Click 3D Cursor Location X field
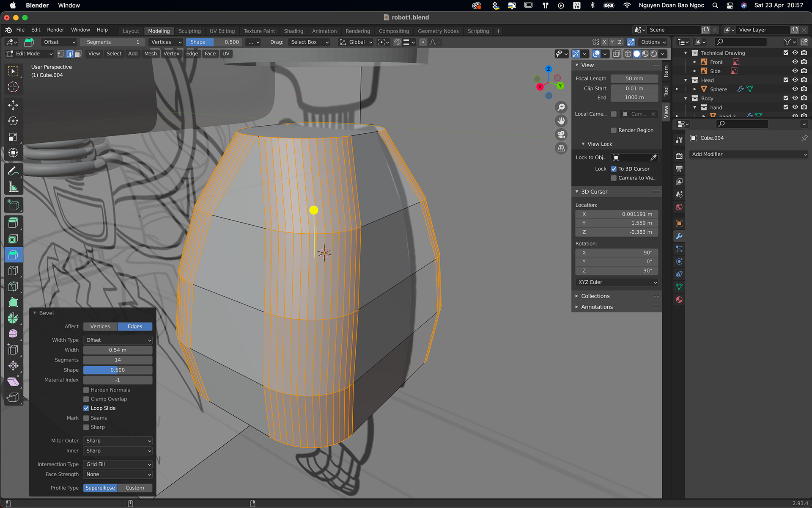812x508 pixels. pos(617,215)
